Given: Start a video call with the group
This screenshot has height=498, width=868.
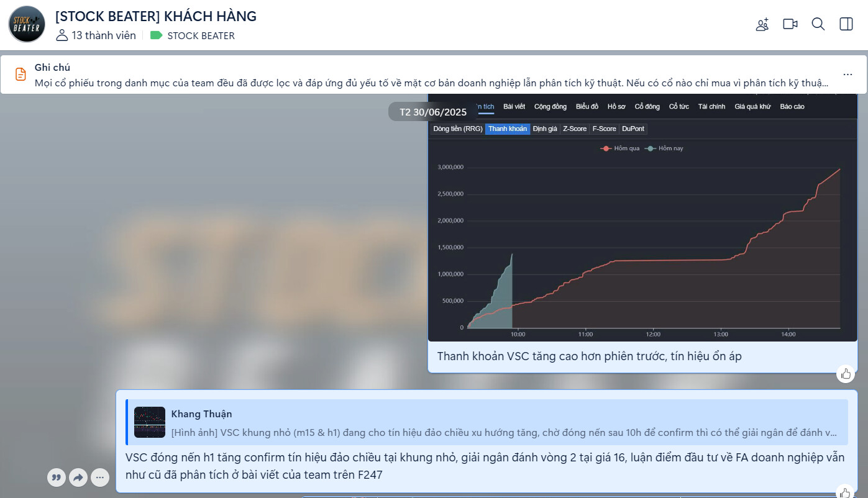Looking at the screenshot, I should (790, 24).
